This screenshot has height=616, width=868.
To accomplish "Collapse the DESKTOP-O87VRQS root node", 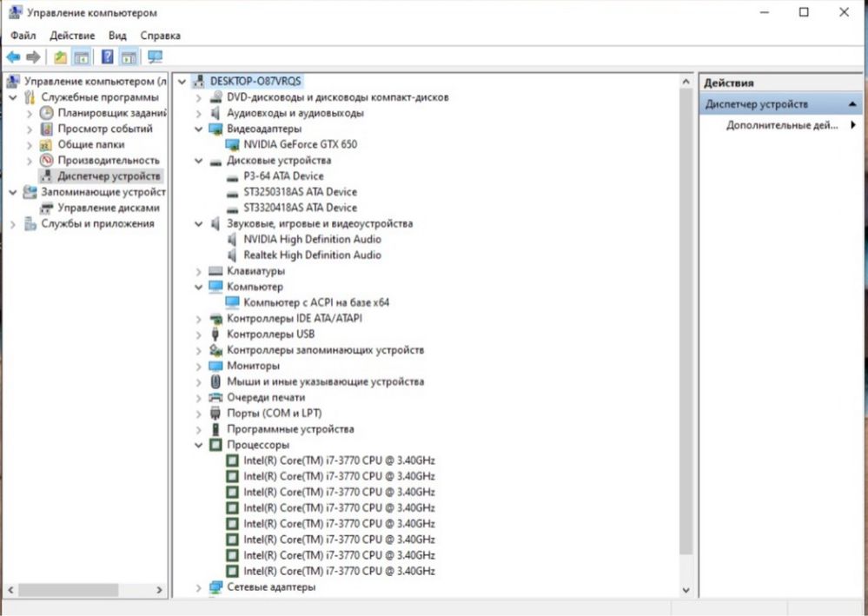I will click(x=182, y=82).
